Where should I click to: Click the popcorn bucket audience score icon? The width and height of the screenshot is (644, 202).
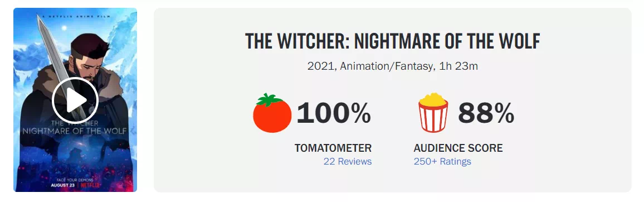pos(433,113)
